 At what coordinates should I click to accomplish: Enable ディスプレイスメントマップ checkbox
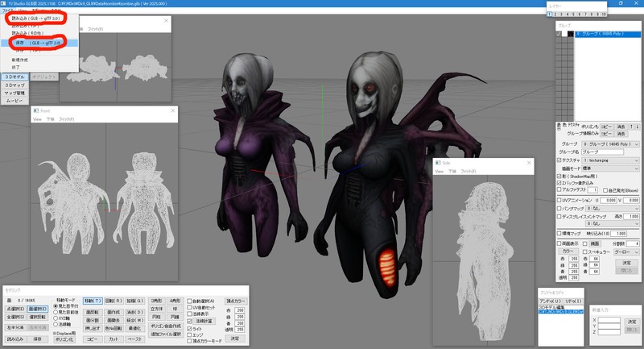[x=559, y=216]
